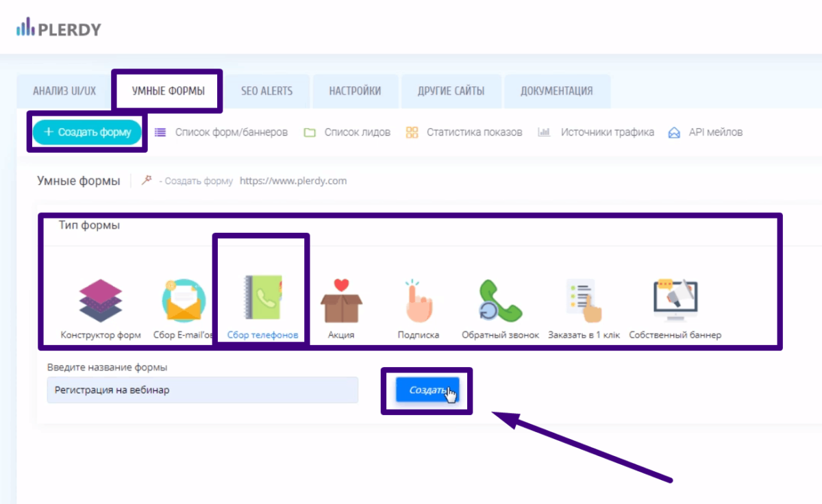Choose the Подписка pointing finger icon

(418, 301)
